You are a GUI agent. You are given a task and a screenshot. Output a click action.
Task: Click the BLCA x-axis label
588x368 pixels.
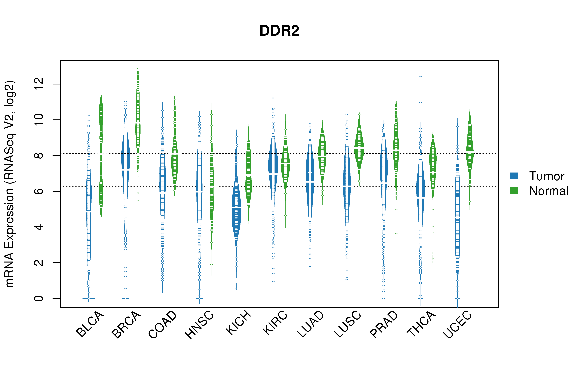90,324
